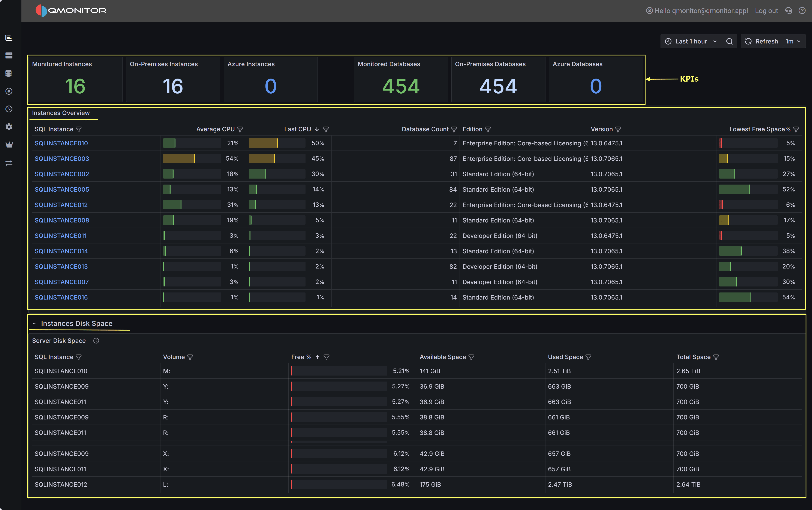This screenshot has height=510, width=812.
Task: Select the history clock icon in sidebar
Action: click(9, 109)
